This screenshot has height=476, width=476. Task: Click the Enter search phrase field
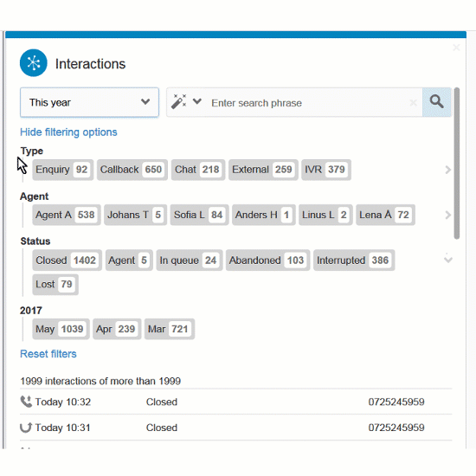(309, 103)
